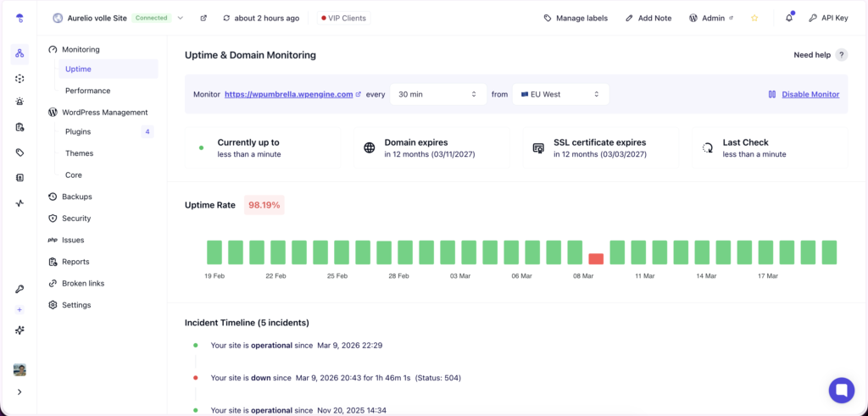Image resolution: width=868 pixels, height=416 pixels.
Task: Click the Need help question mark icon
Action: tap(841, 55)
